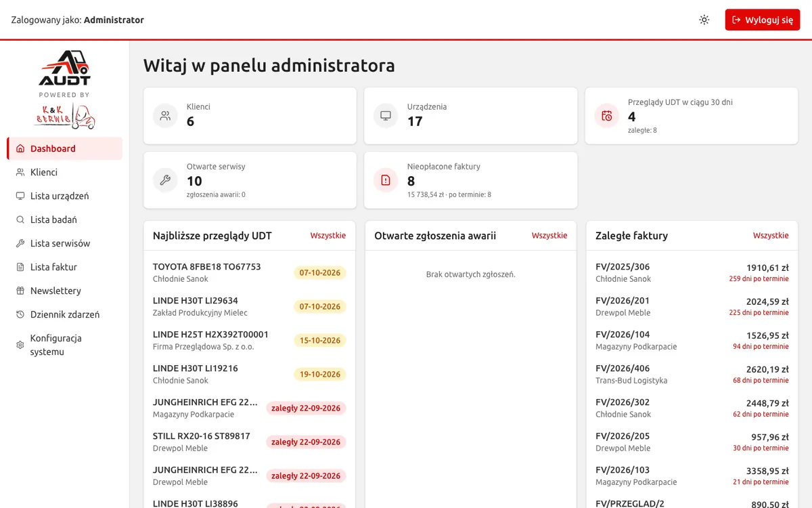This screenshot has width=812, height=508.
Task: Click the Dziennik zdarzeń history icon
Action: (x=20, y=314)
